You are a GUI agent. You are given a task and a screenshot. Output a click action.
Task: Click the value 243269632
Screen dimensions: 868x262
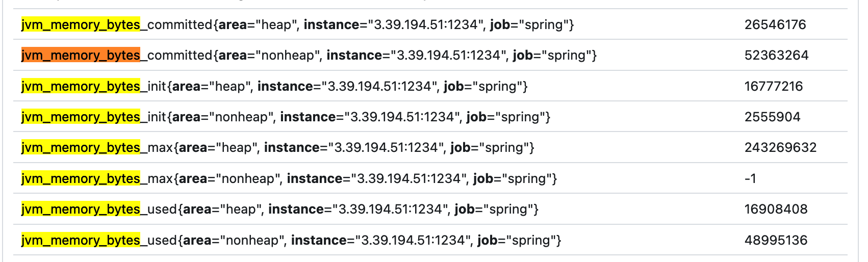tap(780, 147)
